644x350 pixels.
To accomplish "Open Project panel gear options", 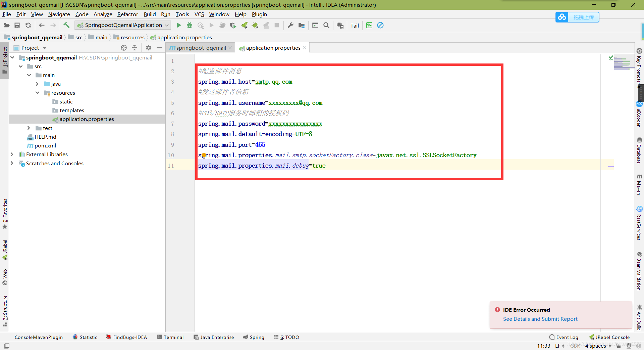I will [x=149, y=48].
